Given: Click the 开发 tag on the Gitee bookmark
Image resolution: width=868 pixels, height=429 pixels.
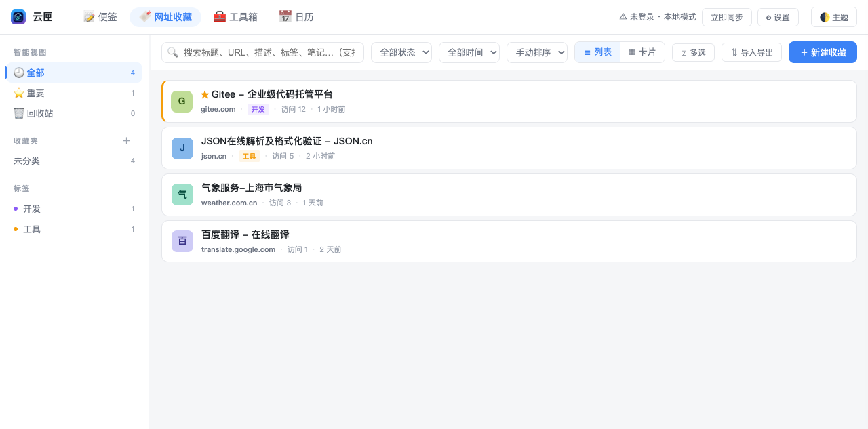Looking at the screenshot, I should (x=258, y=109).
